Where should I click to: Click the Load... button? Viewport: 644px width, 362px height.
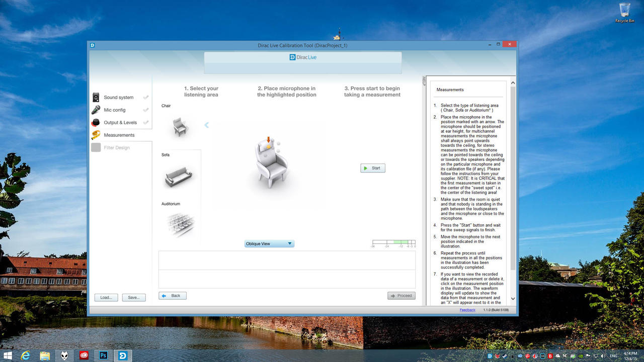tap(106, 298)
